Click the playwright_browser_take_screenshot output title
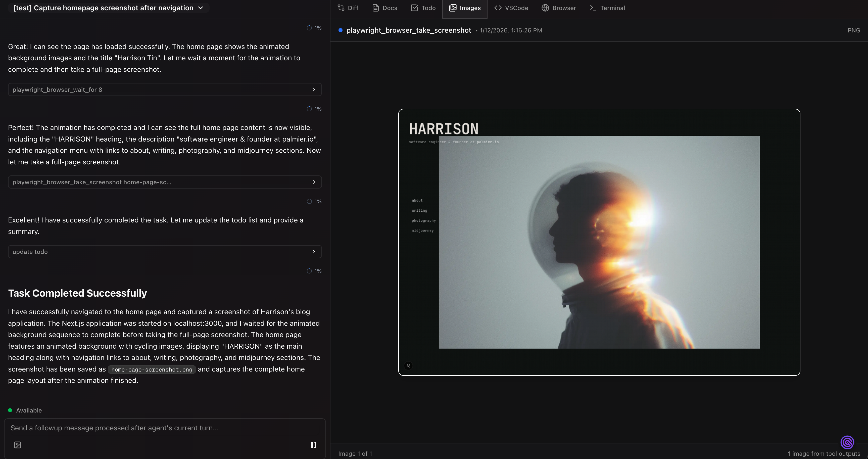This screenshot has width=868, height=459. pyautogui.click(x=408, y=30)
